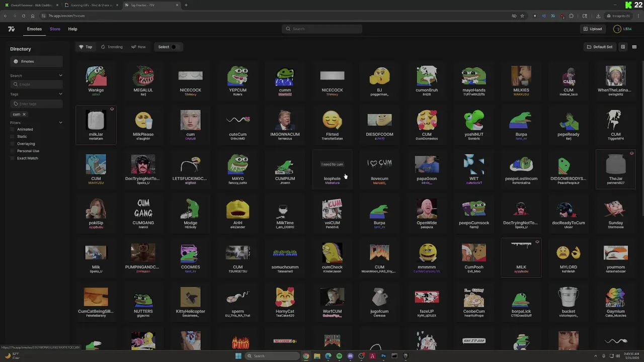
Task: Click the Emote name input field
Action: point(36,84)
